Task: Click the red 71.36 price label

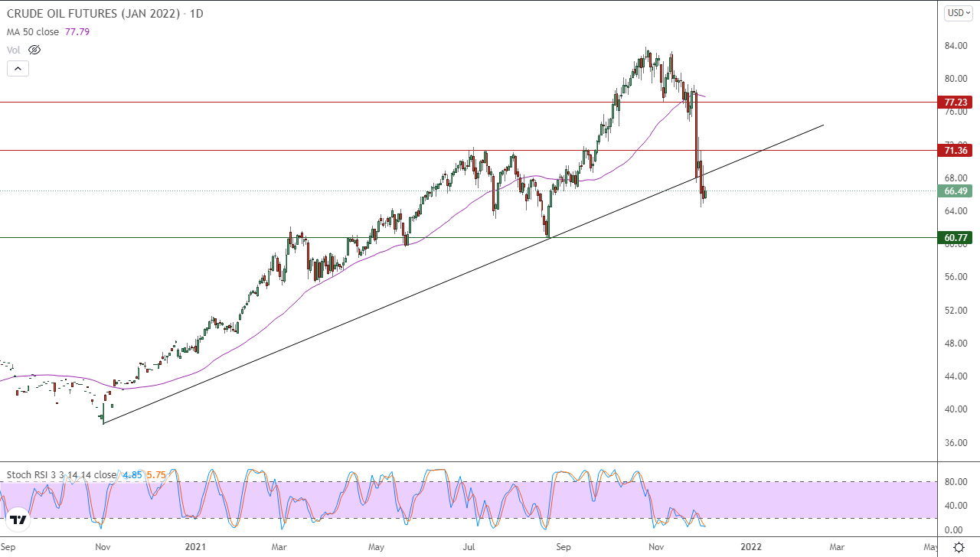Action: (x=955, y=151)
